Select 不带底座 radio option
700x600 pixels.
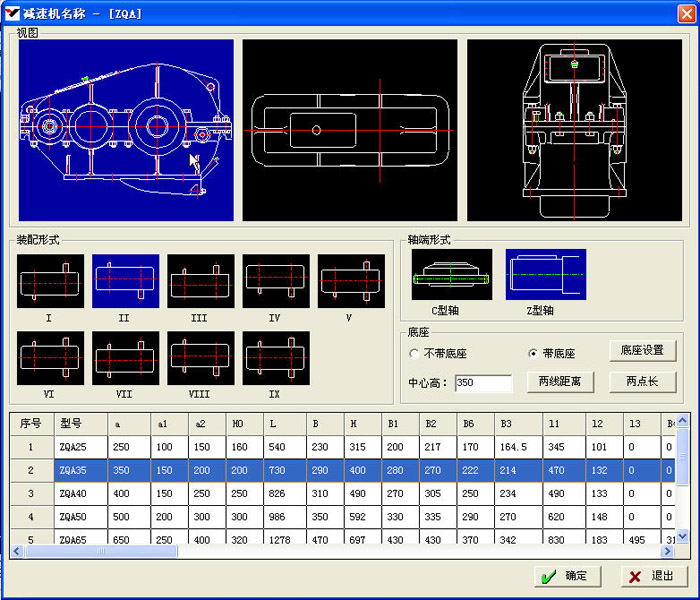pos(415,354)
